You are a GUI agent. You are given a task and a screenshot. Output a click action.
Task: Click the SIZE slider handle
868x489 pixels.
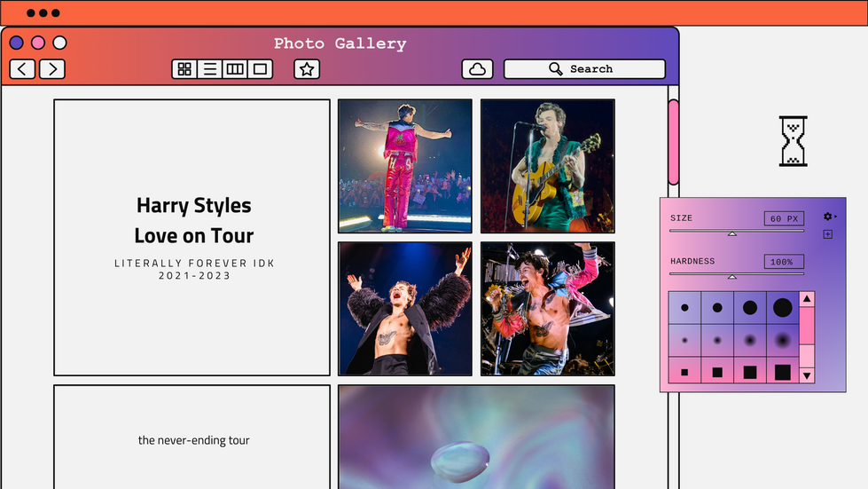click(x=731, y=233)
